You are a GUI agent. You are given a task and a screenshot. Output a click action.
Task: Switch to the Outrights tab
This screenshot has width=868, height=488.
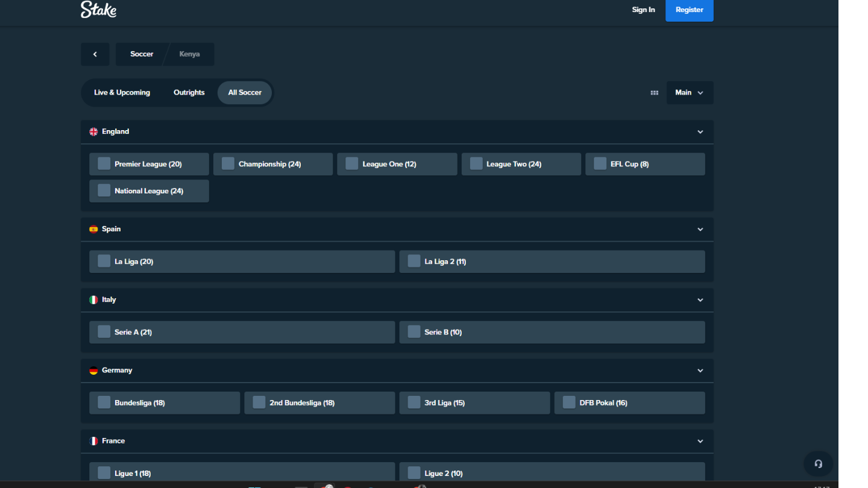pyautogui.click(x=189, y=93)
